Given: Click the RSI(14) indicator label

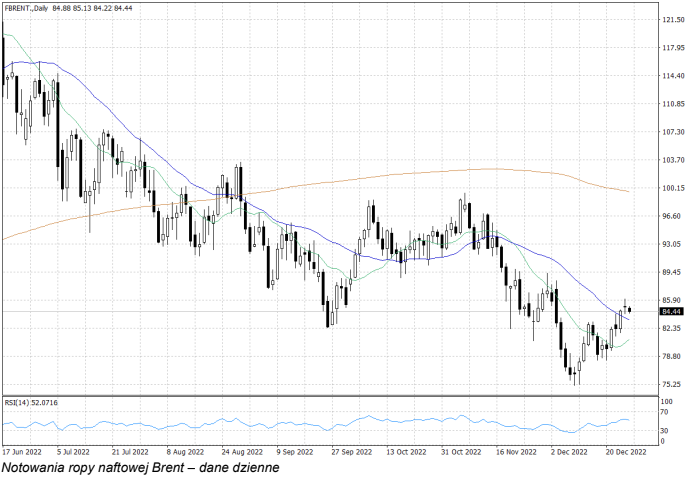Looking at the screenshot, I should [32, 402].
